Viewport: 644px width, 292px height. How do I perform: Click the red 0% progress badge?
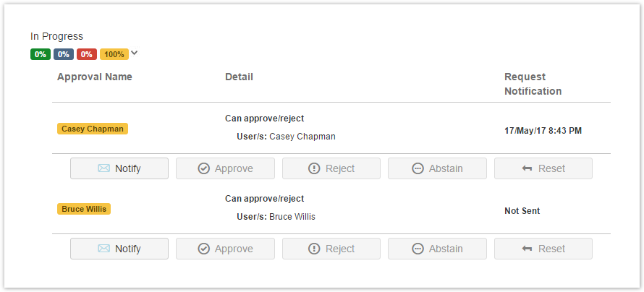(87, 54)
